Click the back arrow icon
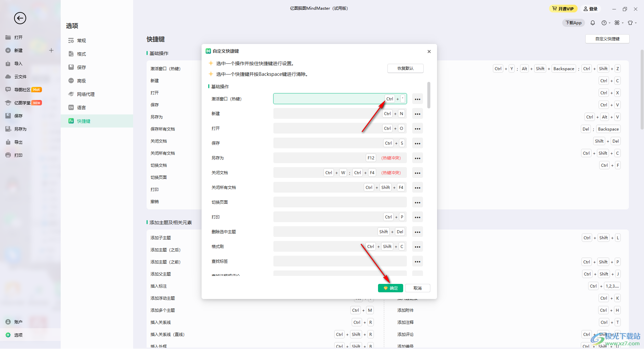644x349 pixels. [20, 18]
